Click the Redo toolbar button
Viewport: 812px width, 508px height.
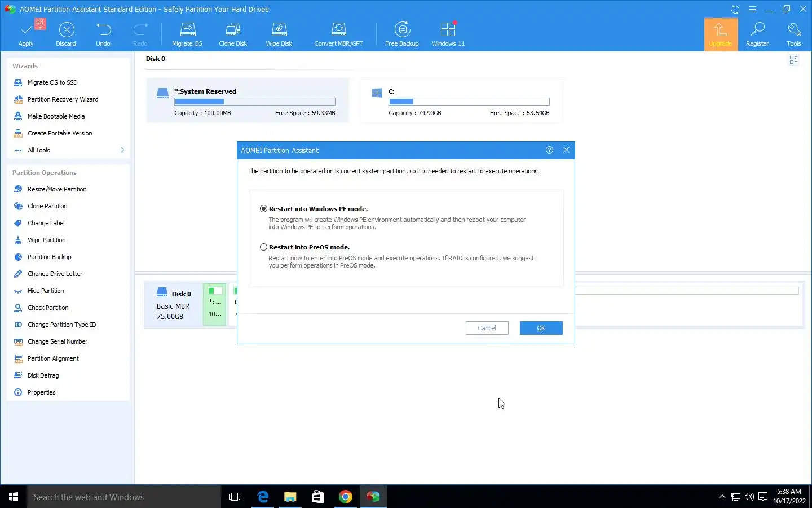click(140, 34)
